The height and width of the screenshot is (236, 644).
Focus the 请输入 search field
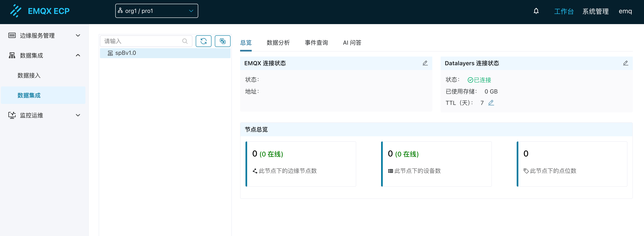[141, 41]
